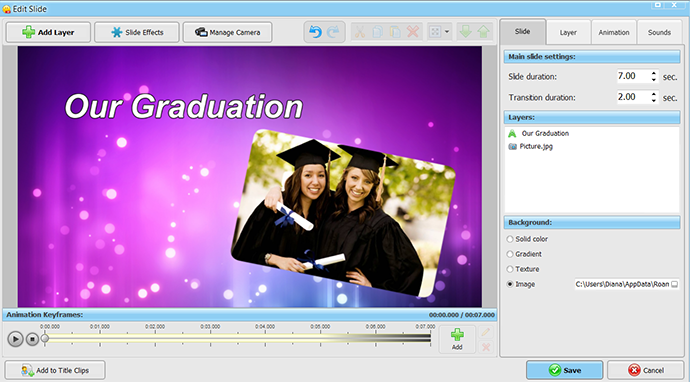This screenshot has width=690, height=382.
Task: Switch to the Layer tab
Action: coord(568,32)
